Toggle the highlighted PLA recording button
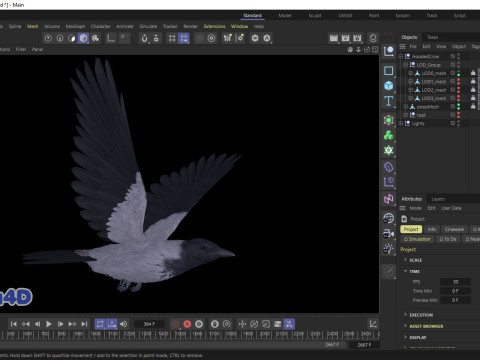The image size is (480, 360). pyautogui.click(x=289, y=324)
